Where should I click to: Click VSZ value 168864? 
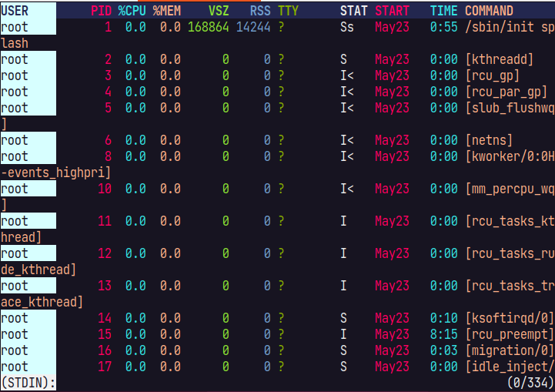(x=209, y=27)
